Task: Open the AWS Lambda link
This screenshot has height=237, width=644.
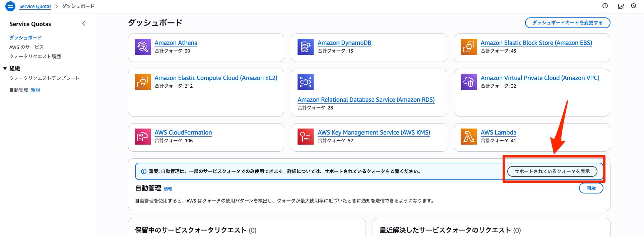Action: pyautogui.click(x=499, y=133)
